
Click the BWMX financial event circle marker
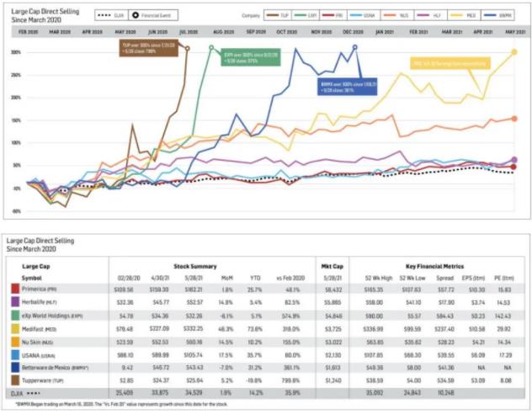[x=355, y=47]
